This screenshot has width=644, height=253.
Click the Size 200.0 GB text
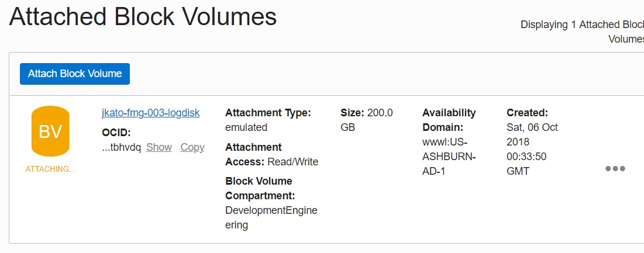tap(366, 119)
